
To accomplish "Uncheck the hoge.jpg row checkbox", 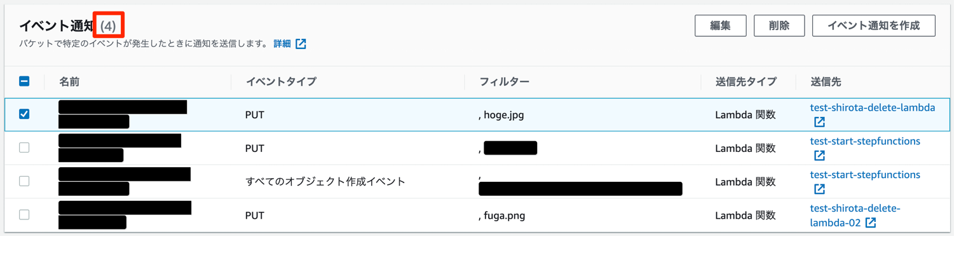I will (x=24, y=114).
